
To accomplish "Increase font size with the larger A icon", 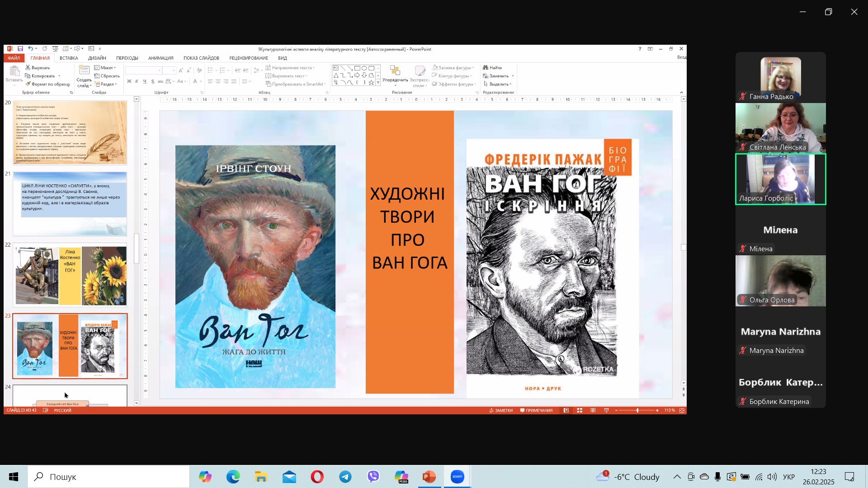I will coord(180,70).
